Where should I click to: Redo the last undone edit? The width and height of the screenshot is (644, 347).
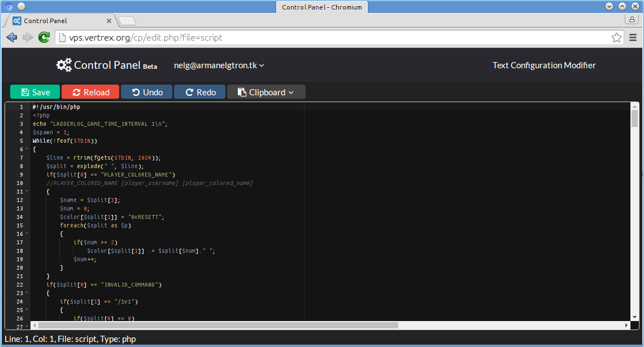coord(199,92)
